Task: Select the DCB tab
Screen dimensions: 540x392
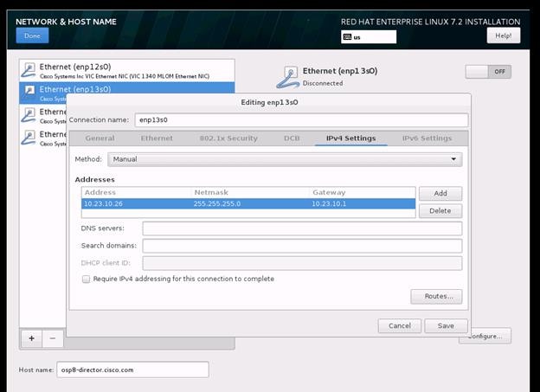Action: (292, 138)
